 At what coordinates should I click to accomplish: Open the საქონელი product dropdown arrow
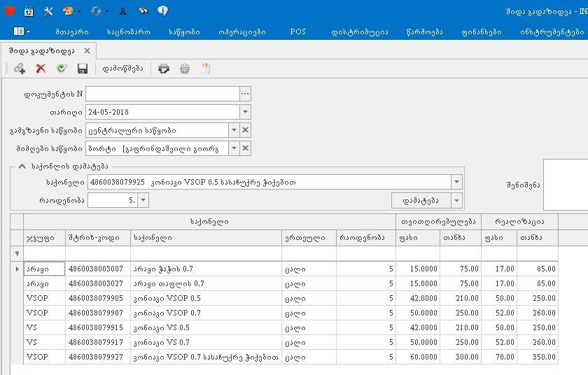point(456,182)
